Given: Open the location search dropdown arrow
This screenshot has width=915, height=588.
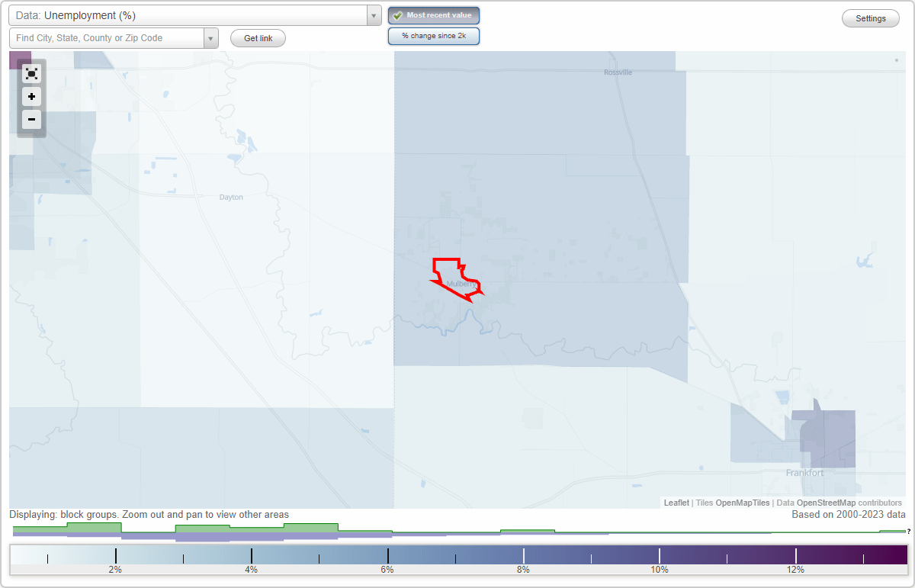Looking at the screenshot, I should pyautogui.click(x=211, y=38).
